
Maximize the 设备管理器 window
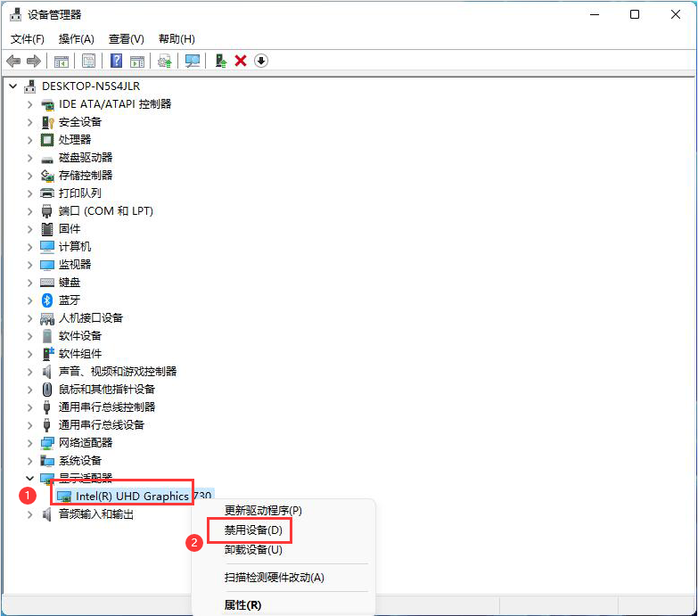point(635,14)
